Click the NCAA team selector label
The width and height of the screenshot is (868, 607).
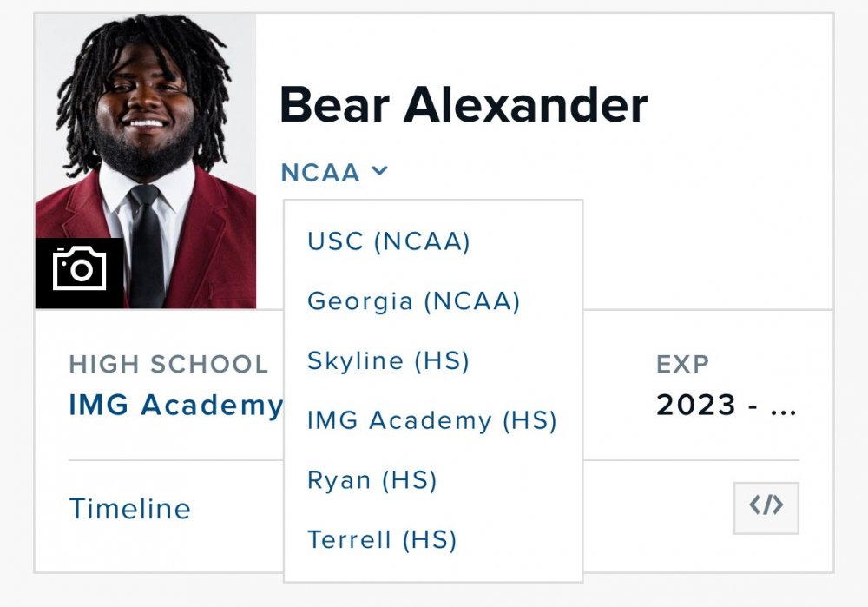coord(320,173)
